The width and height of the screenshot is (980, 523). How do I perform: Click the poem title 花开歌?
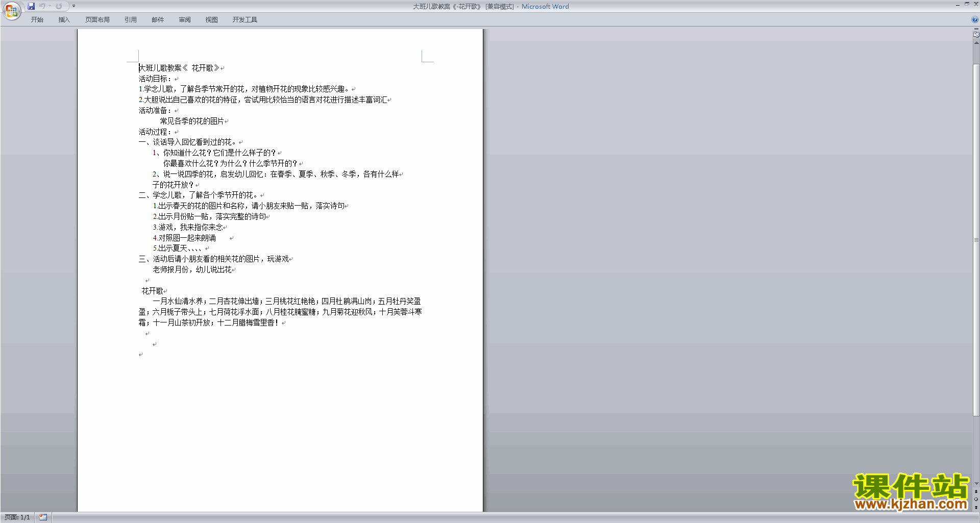tap(152, 291)
